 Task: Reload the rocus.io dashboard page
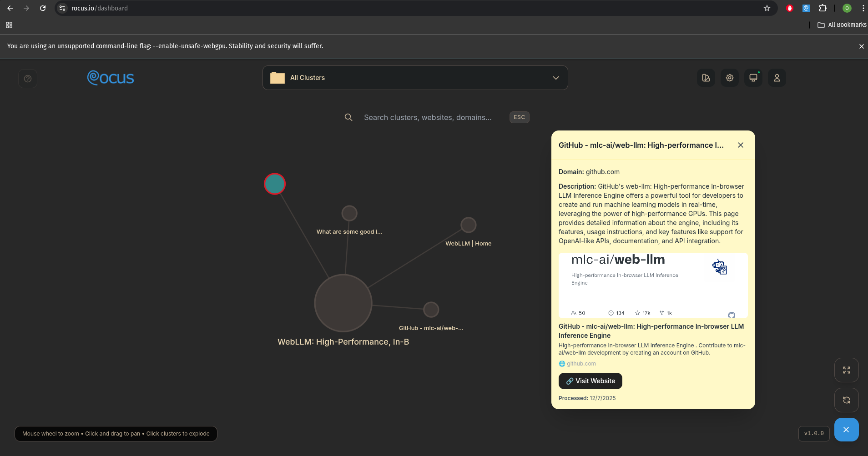pyautogui.click(x=43, y=8)
